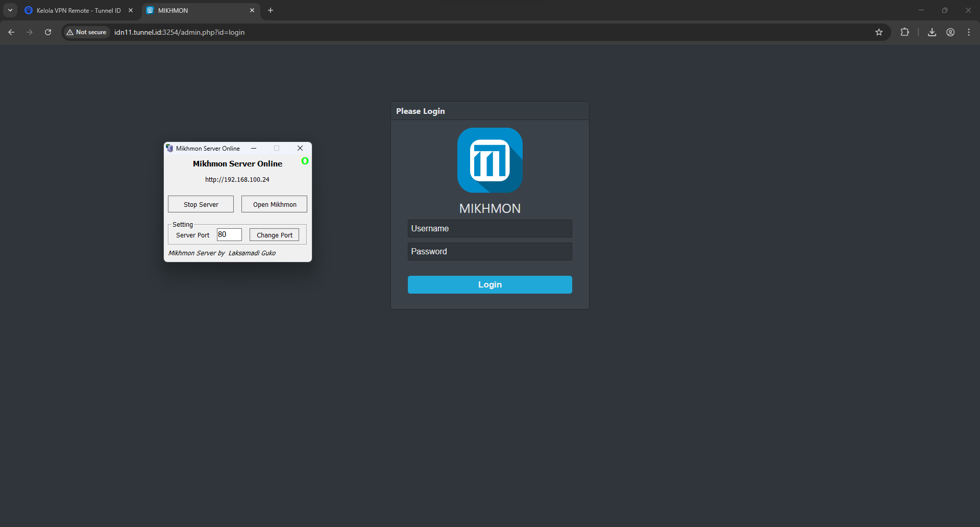980x527 pixels.
Task: Open the browser downloads icon
Action: 932,32
